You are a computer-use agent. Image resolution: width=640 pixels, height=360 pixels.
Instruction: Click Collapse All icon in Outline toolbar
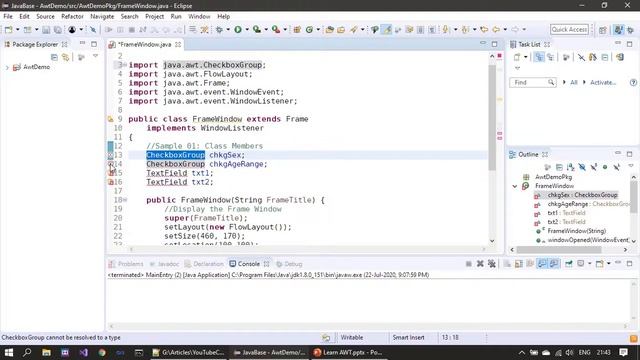(x=559, y=167)
